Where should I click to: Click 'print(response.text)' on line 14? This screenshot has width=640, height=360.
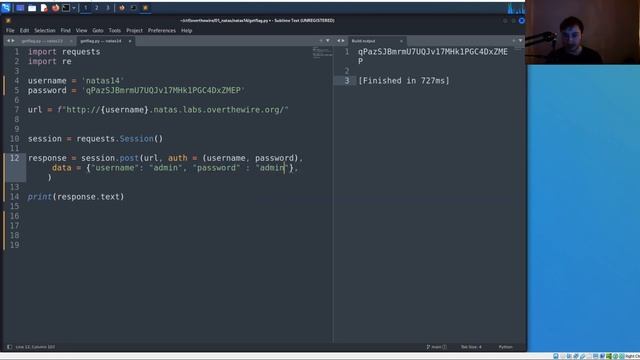[x=76, y=197]
